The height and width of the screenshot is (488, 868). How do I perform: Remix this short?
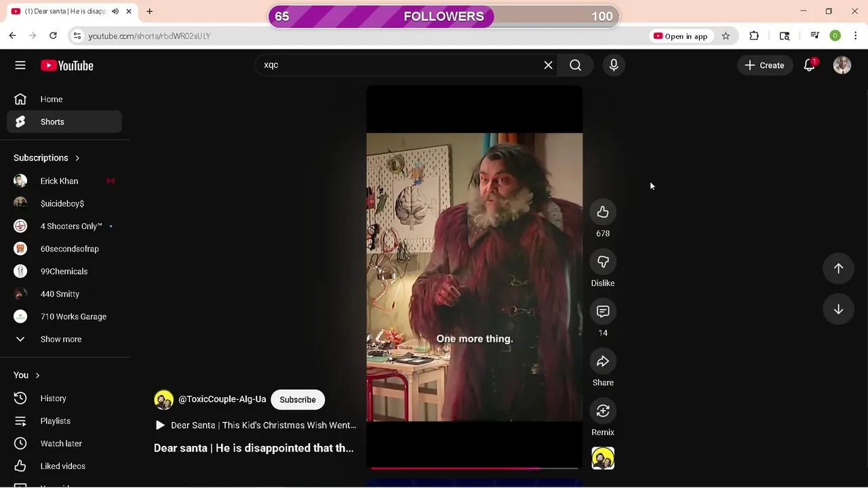click(x=603, y=411)
